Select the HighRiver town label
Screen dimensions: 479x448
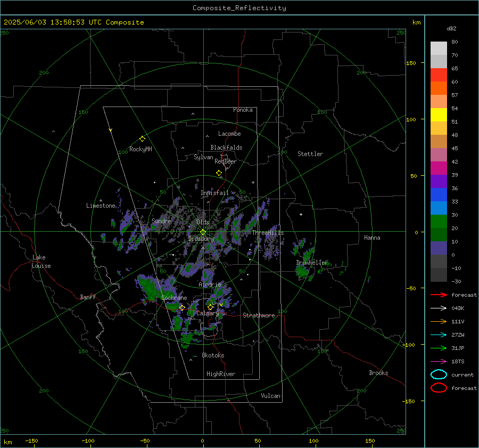(x=221, y=374)
